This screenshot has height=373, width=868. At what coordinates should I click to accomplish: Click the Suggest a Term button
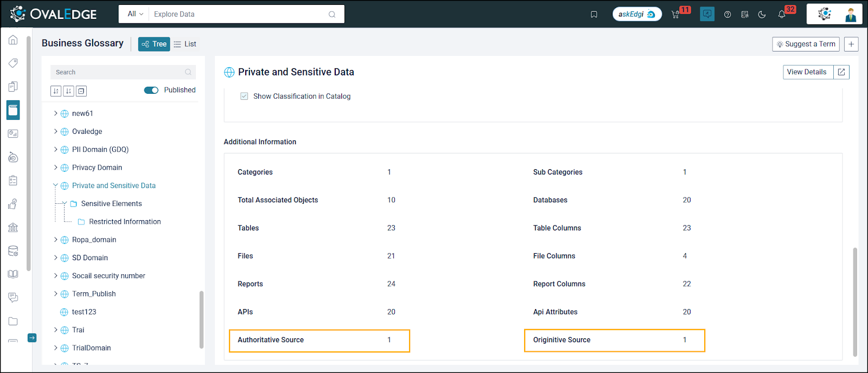click(806, 44)
